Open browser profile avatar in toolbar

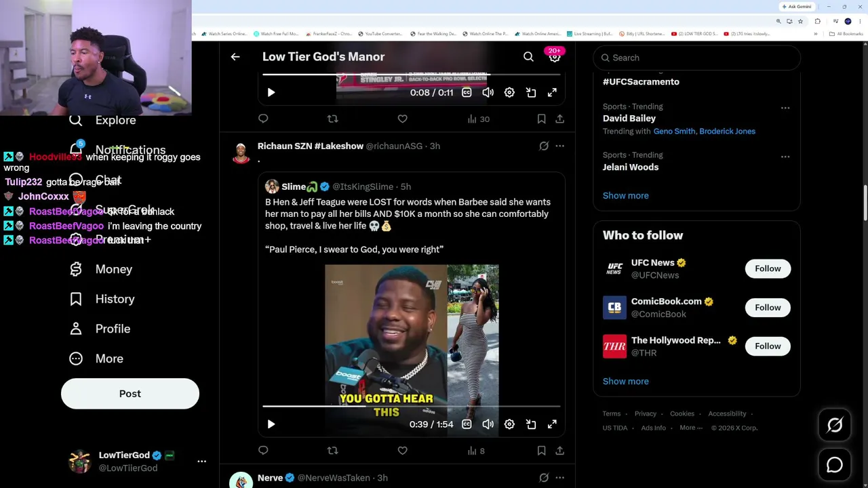[848, 21]
